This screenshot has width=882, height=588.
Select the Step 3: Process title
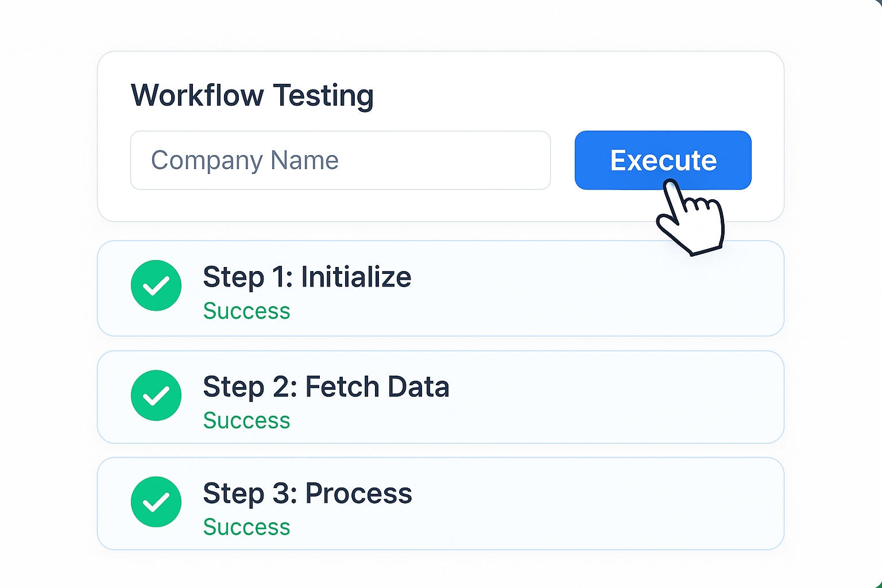point(307,493)
